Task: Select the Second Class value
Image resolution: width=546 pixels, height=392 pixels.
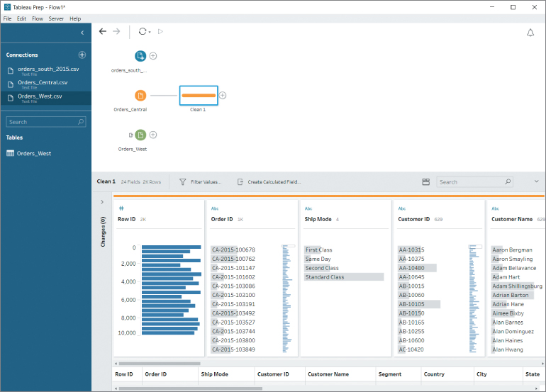Action: coord(322,268)
